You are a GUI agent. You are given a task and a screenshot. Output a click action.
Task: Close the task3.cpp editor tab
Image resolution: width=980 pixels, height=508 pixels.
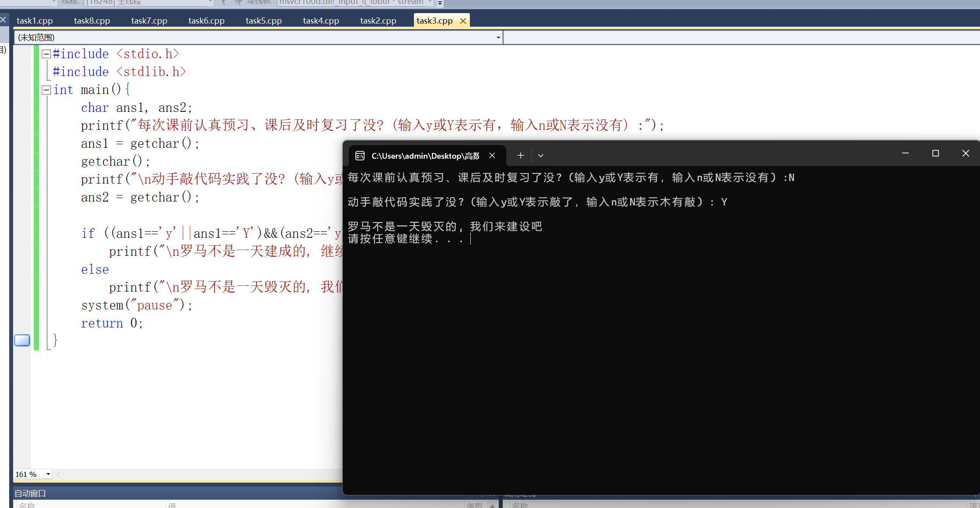click(x=463, y=21)
